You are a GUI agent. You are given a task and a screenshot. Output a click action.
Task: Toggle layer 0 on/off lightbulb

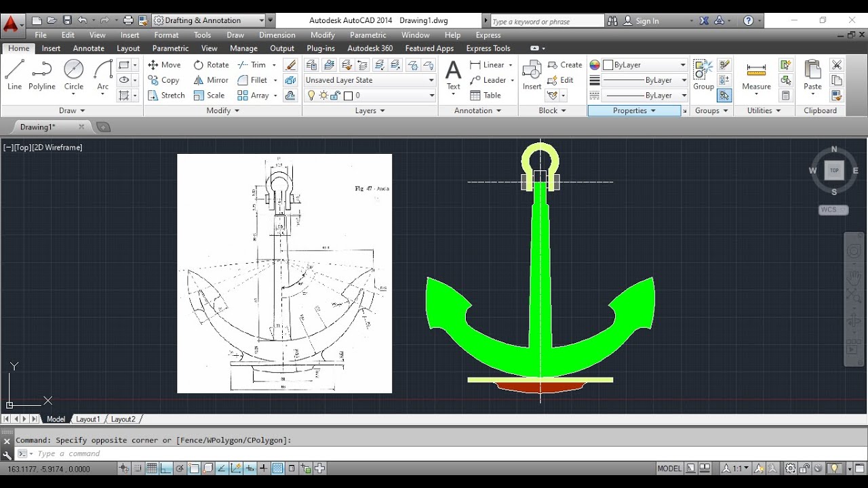pyautogui.click(x=312, y=96)
